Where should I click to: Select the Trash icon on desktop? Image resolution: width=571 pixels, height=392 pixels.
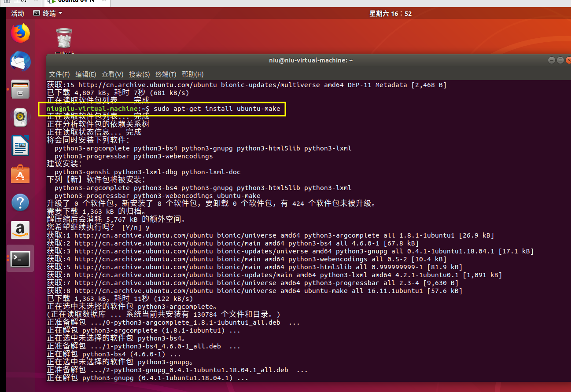(x=64, y=38)
